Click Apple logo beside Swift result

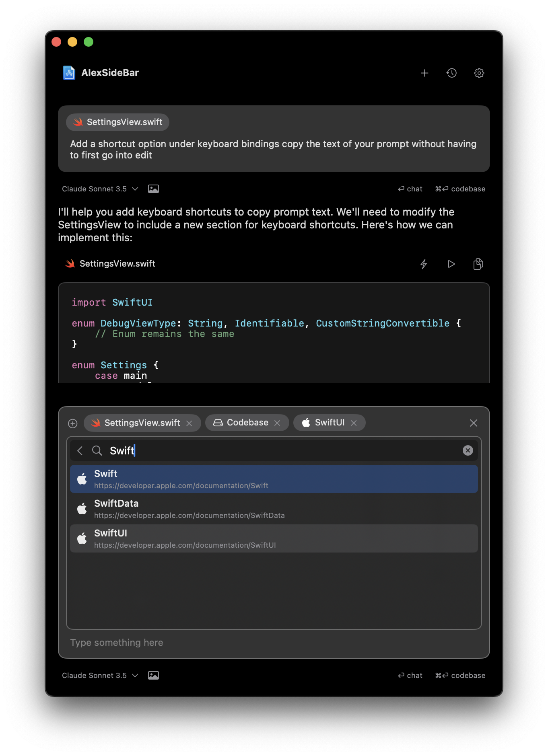point(82,479)
